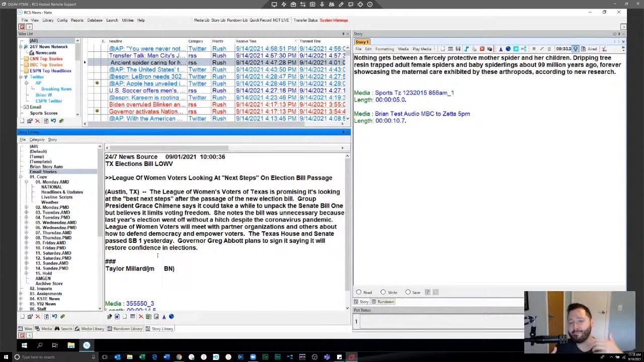Select Email Stories in Story Library tree
This screenshot has width=644, height=362.
point(43,171)
